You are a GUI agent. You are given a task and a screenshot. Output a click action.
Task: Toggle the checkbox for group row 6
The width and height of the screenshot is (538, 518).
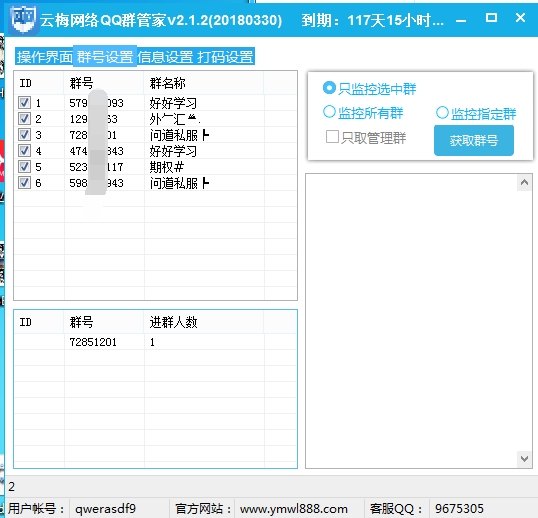click(x=24, y=183)
